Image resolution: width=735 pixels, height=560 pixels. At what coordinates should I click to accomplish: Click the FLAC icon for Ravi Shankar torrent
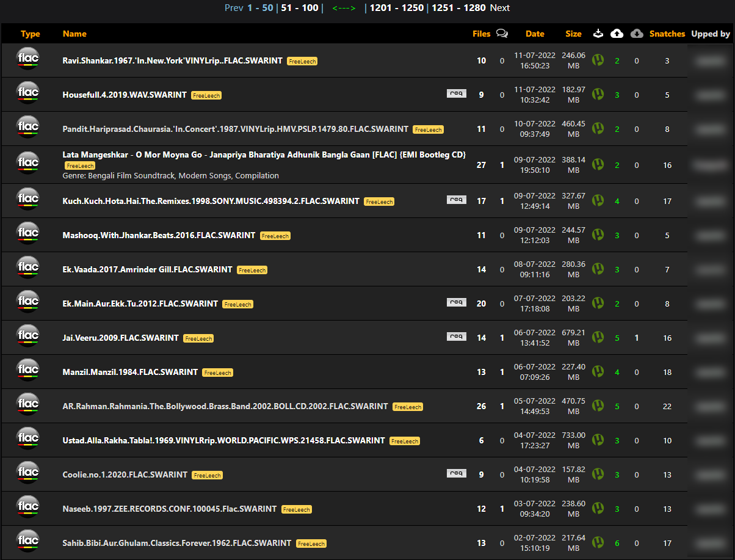click(28, 60)
